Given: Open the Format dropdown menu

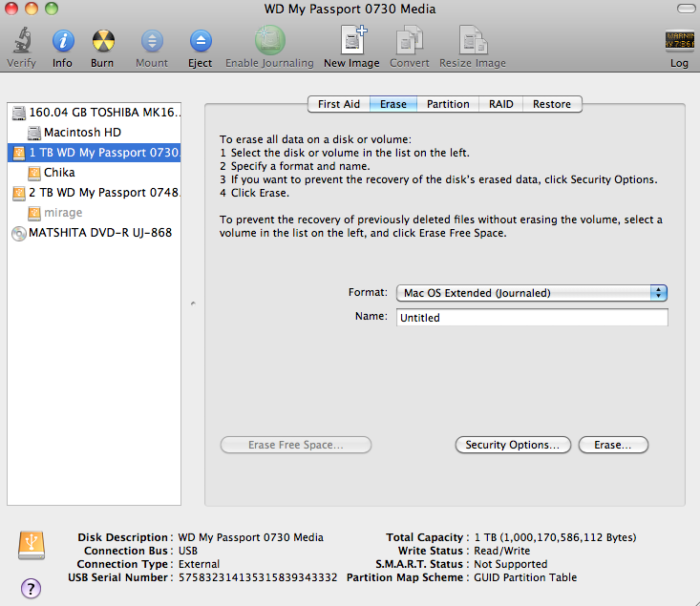Looking at the screenshot, I should coord(532,293).
